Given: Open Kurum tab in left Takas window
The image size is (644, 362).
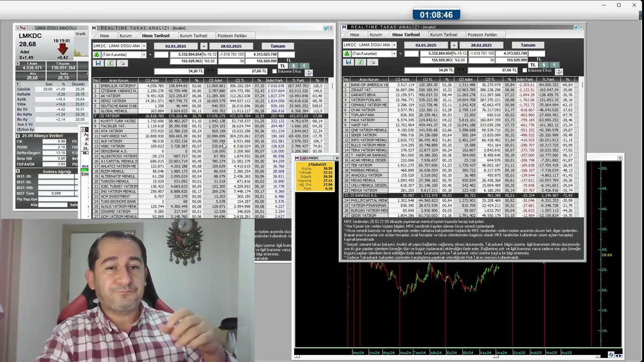Looking at the screenshot, I should pos(125,36).
